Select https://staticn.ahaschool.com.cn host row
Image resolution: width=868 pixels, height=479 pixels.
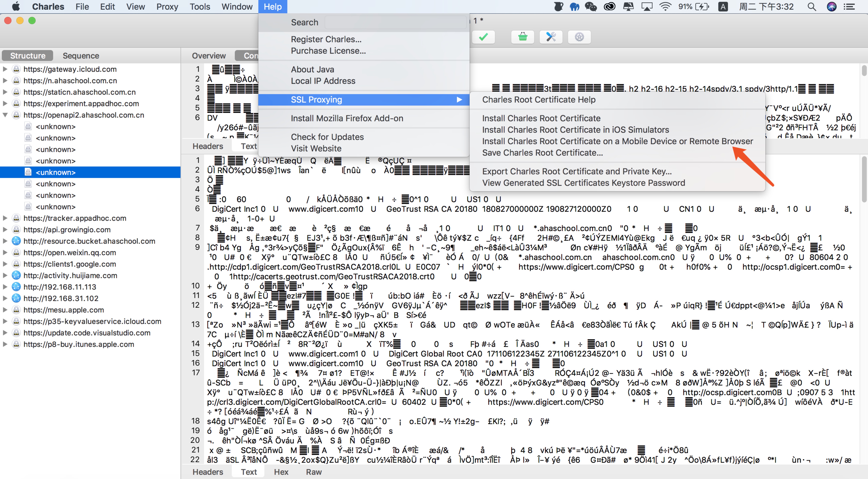pyautogui.click(x=80, y=92)
